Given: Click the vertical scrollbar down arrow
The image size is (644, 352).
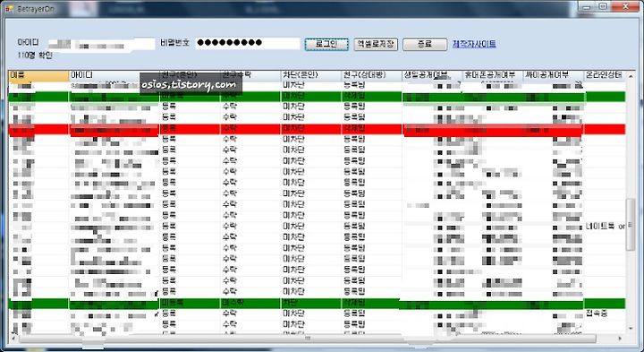Looking at the screenshot, I should (631, 329).
